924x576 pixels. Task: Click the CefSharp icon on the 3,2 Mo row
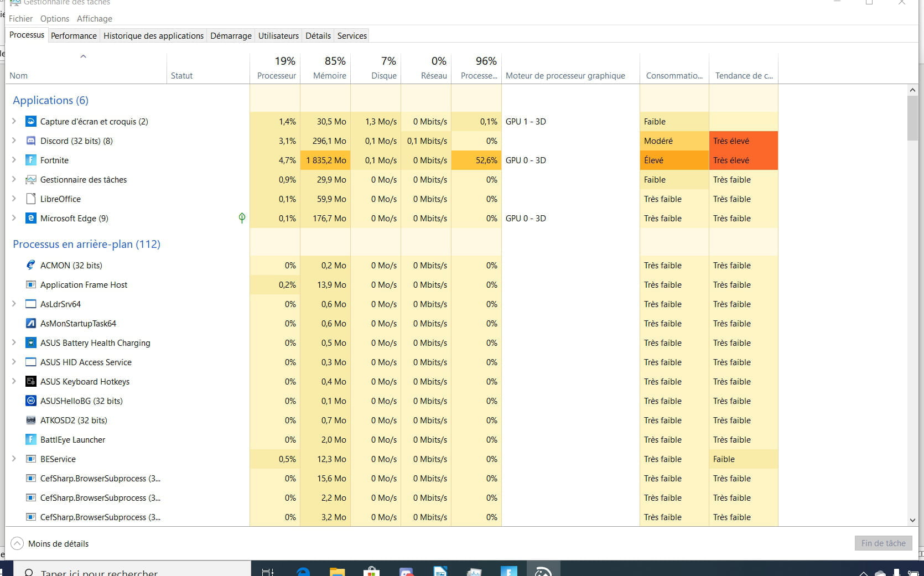[31, 517]
